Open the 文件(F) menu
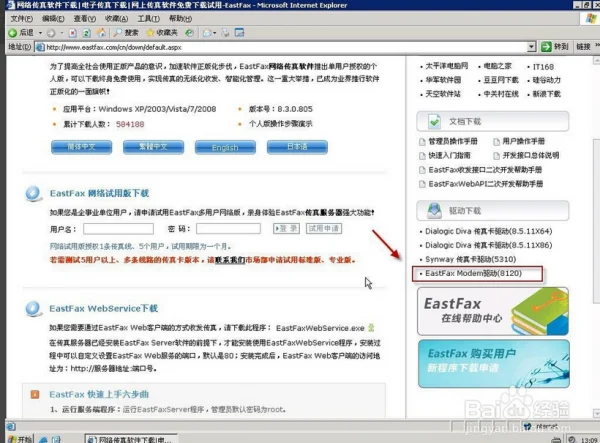 pyautogui.click(x=21, y=19)
